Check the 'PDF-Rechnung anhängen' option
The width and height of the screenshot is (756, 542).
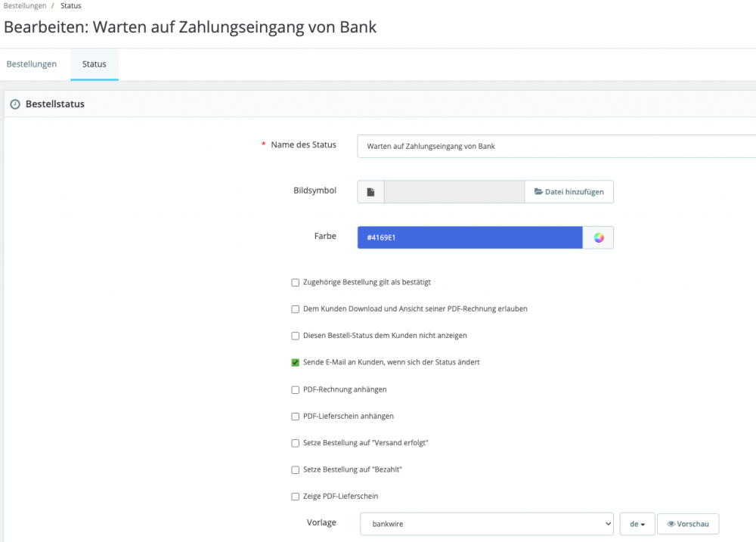coord(295,389)
